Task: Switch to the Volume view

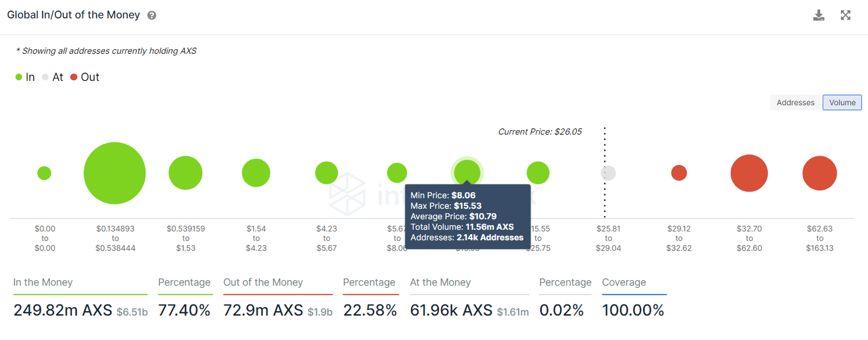Action: (x=842, y=102)
